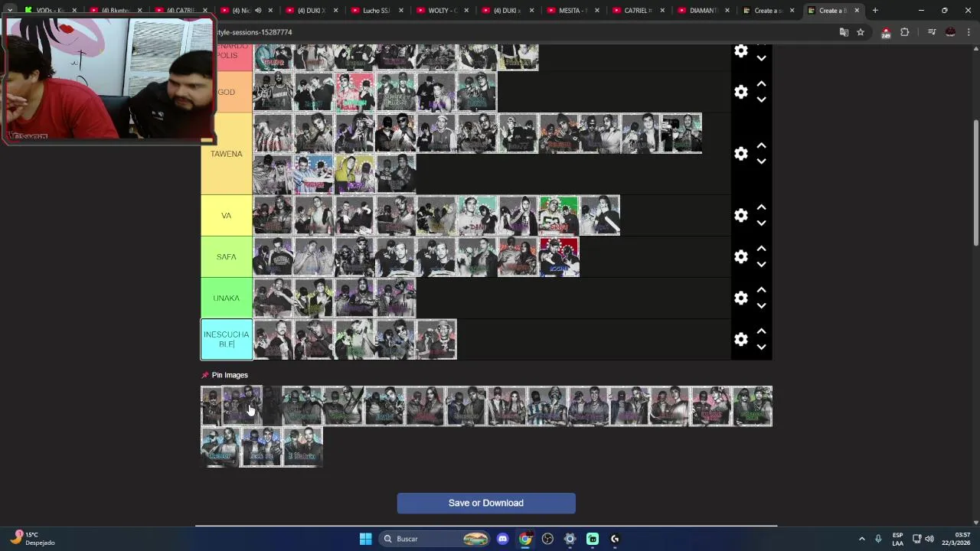Image resolution: width=980 pixels, height=551 pixels.
Task: Switch to the MESITA browser tab
Action: point(573,11)
